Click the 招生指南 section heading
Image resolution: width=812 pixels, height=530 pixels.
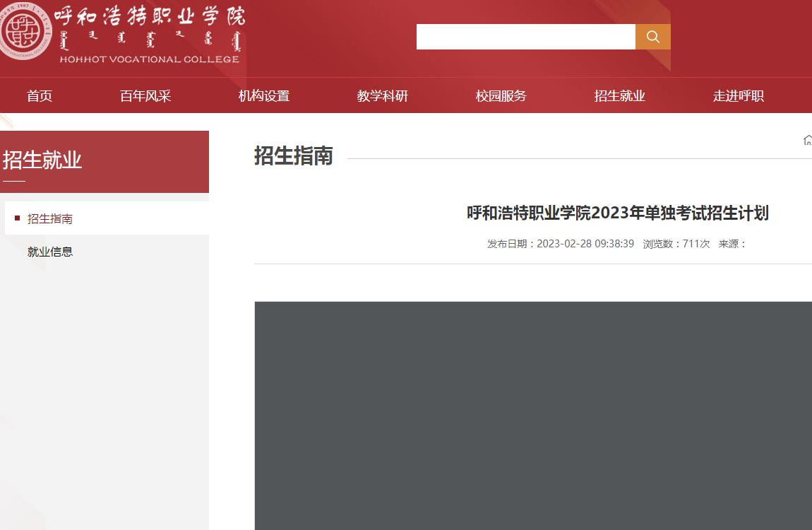(294, 156)
